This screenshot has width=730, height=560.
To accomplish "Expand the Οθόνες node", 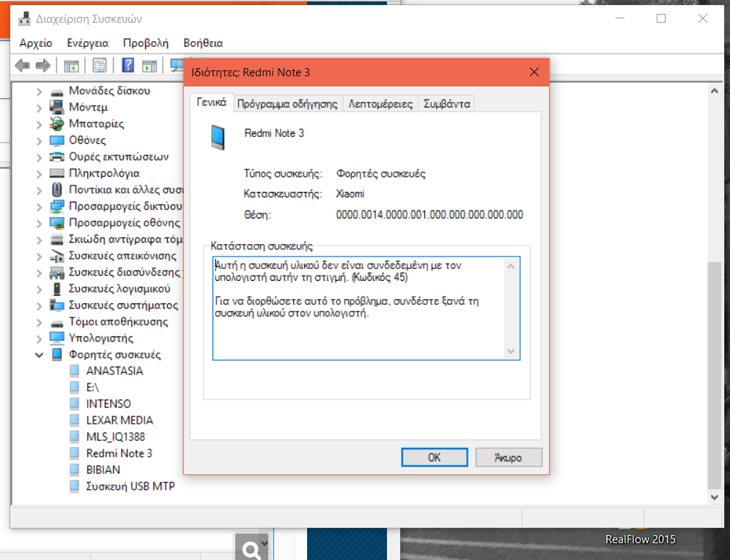I will 39,141.
